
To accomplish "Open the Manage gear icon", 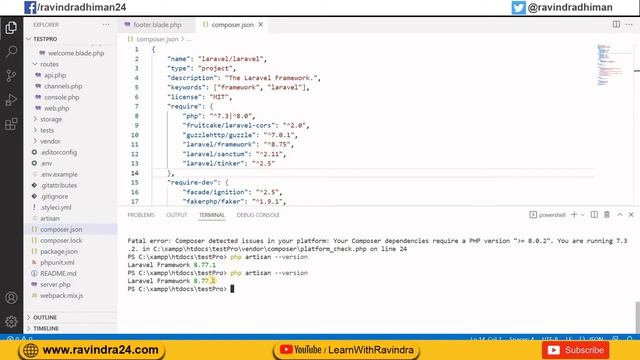I will point(11,322).
